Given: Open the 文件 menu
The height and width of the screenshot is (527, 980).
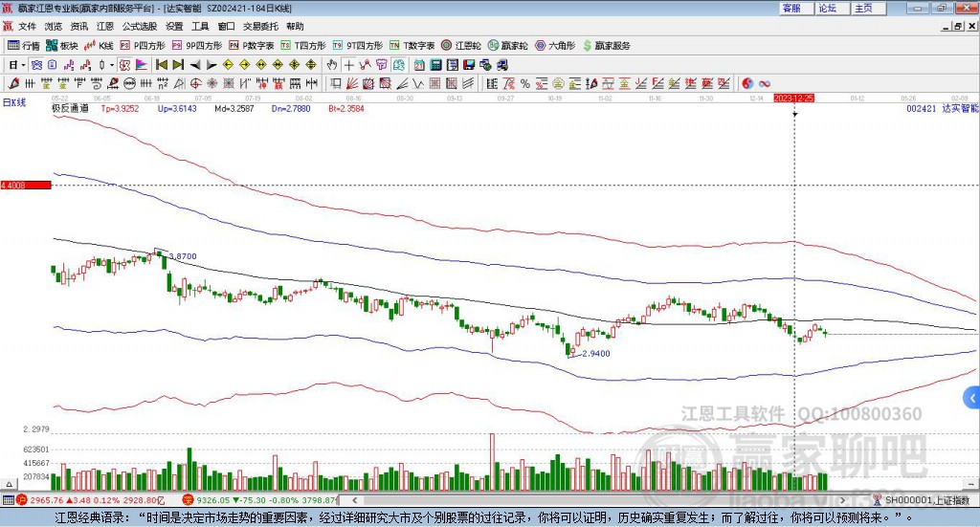Looking at the screenshot, I should [x=27, y=26].
